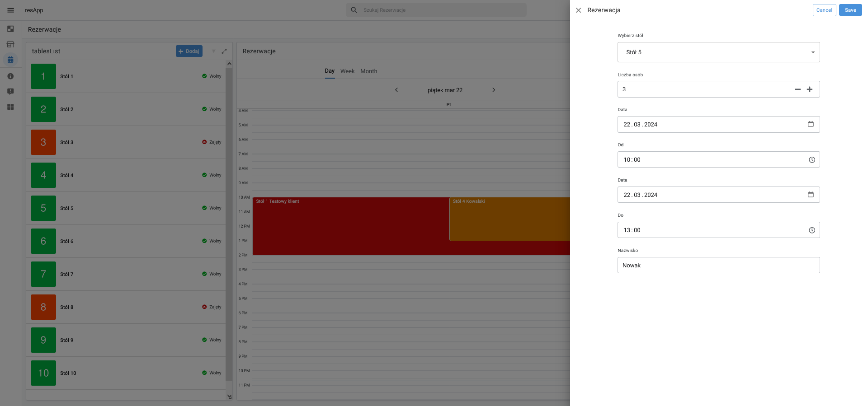Image resolution: width=868 pixels, height=406 pixels.
Task: Click the calendar icon in the left sidebar
Action: click(x=10, y=60)
